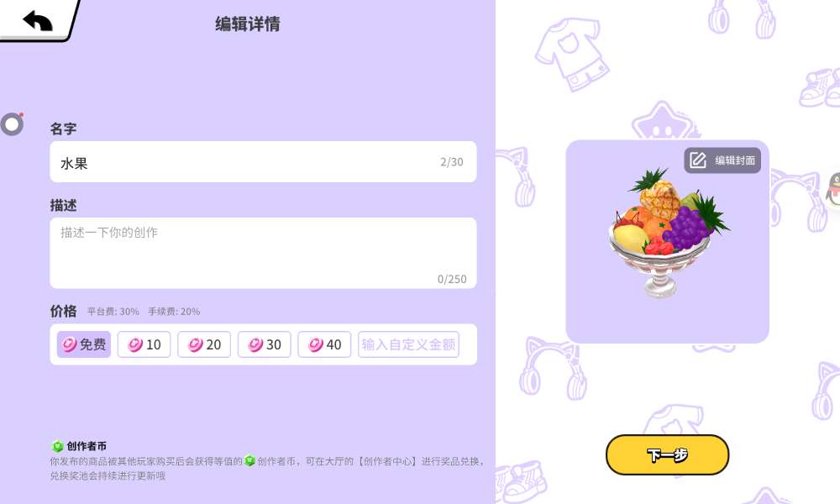Choose the 40 coin price option
Image resolution: width=840 pixels, height=504 pixels.
click(x=324, y=344)
